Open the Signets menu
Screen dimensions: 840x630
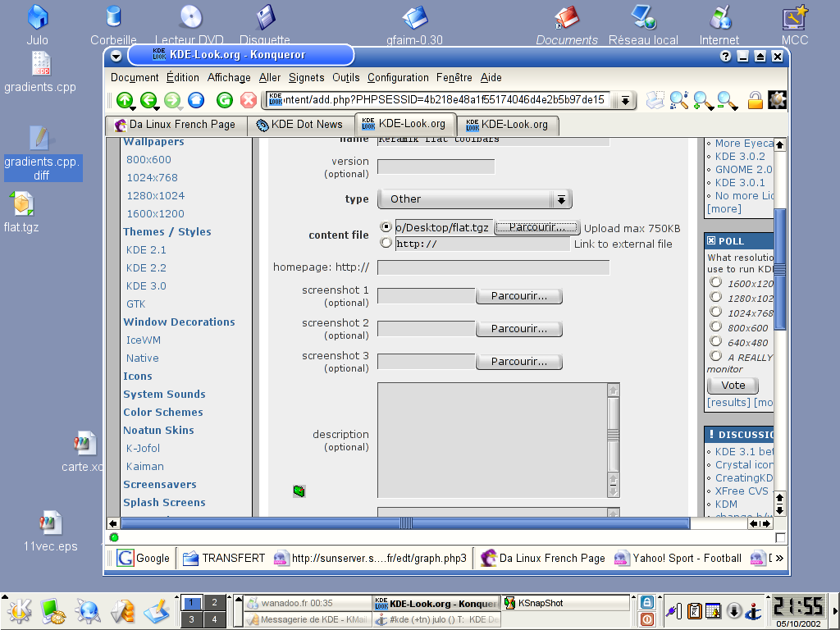pos(307,78)
